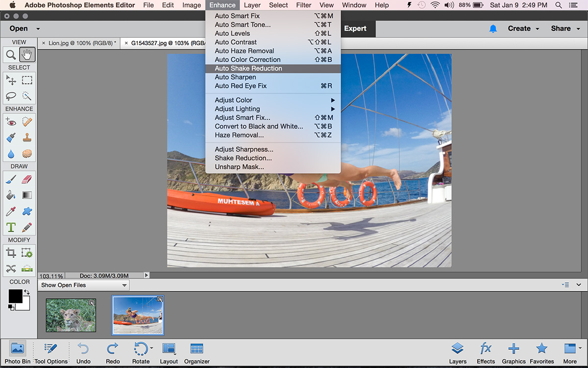Choose the Crop tool

11,253
